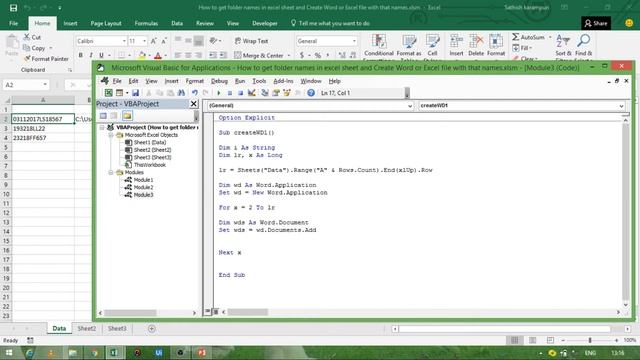Click View Code icon in Project pane
The image size is (640, 360).
click(103, 116)
